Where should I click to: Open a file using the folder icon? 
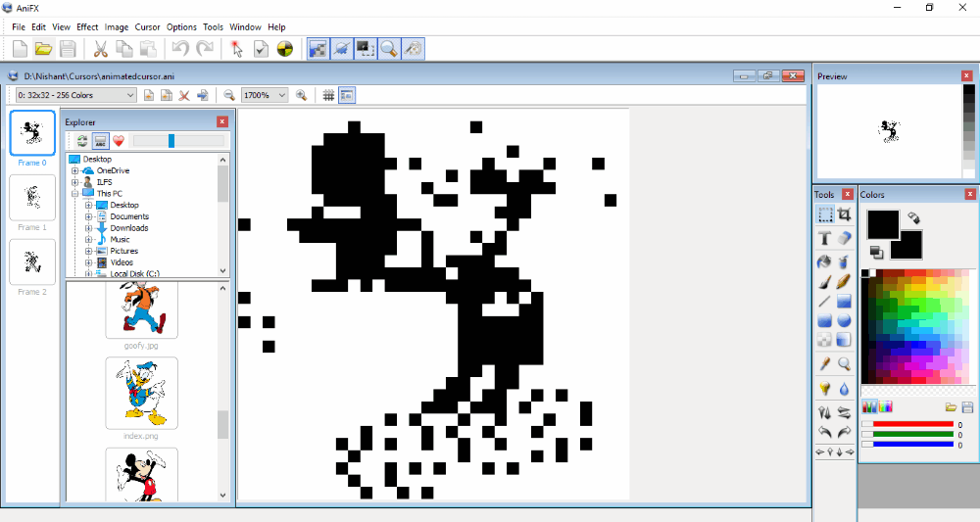tap(43, 48)
